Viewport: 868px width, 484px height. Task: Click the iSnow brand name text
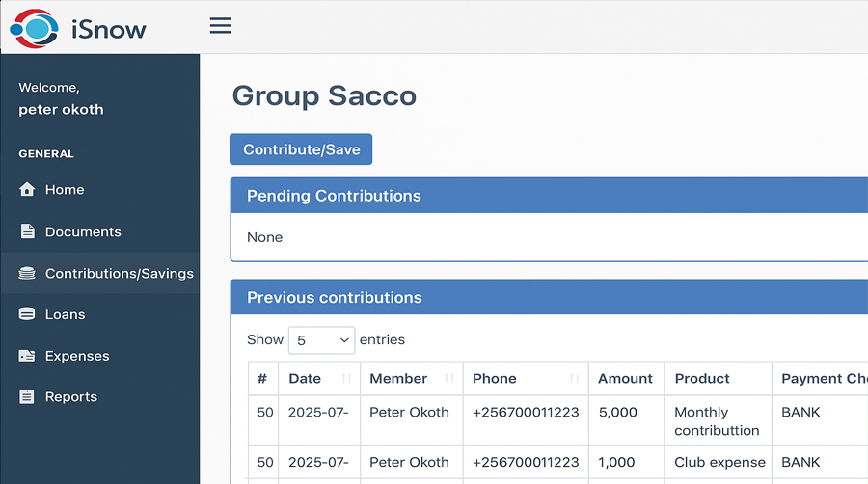[109, 29]
